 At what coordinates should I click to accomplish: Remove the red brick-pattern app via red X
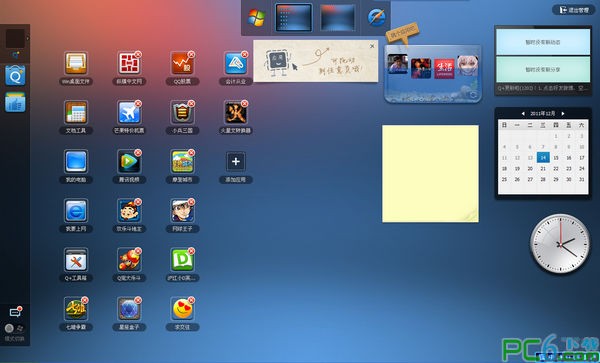click(138, 54)
